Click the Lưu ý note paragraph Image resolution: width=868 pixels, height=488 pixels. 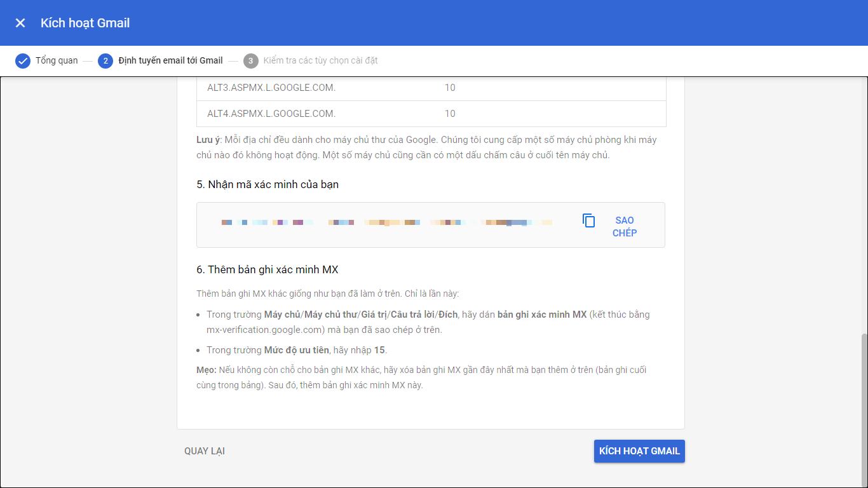coord(427,147)
